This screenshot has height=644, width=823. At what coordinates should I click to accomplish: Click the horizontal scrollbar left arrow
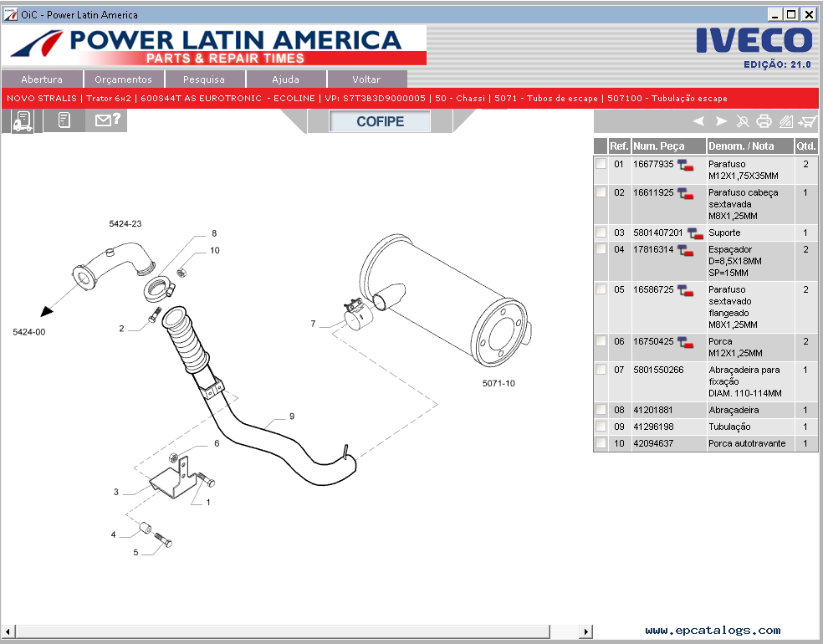pos(8,631)
